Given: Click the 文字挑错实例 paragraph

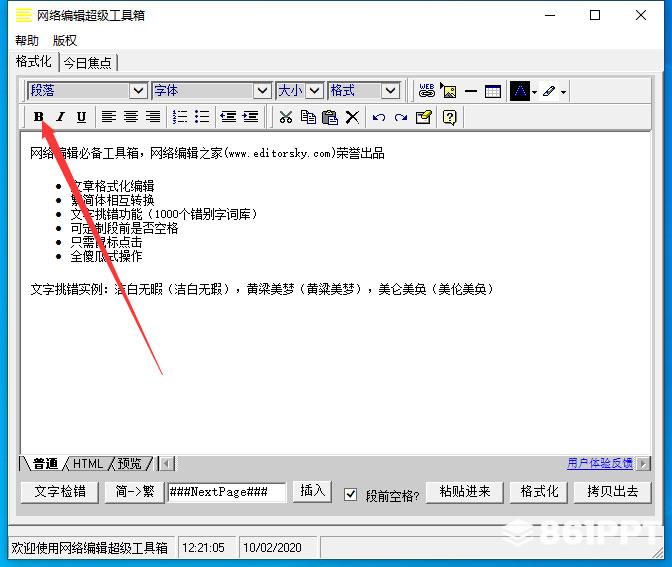Looking at the screenshot, I should [262, 289].
